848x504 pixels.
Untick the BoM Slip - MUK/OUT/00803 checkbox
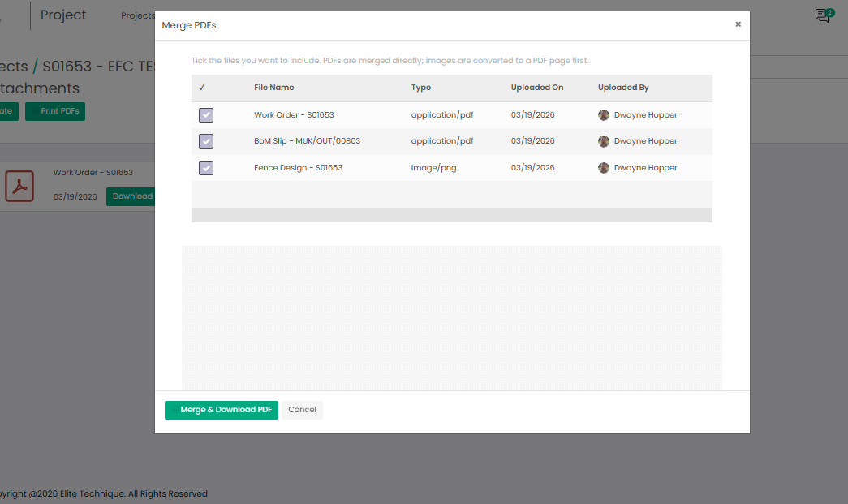click(206, 141)
